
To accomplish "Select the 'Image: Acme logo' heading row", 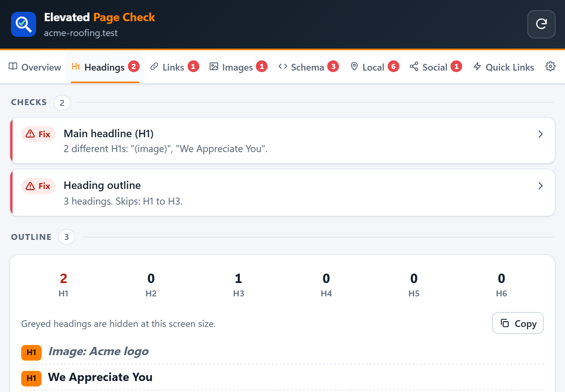I will (x=282, y=352).
